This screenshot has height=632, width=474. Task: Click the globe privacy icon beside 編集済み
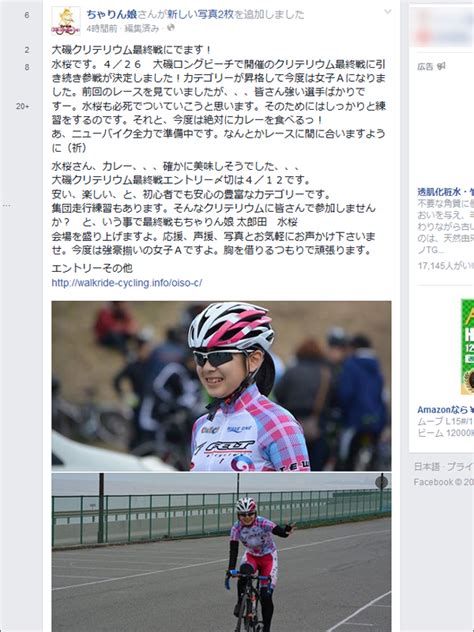(x=171, y=27)
